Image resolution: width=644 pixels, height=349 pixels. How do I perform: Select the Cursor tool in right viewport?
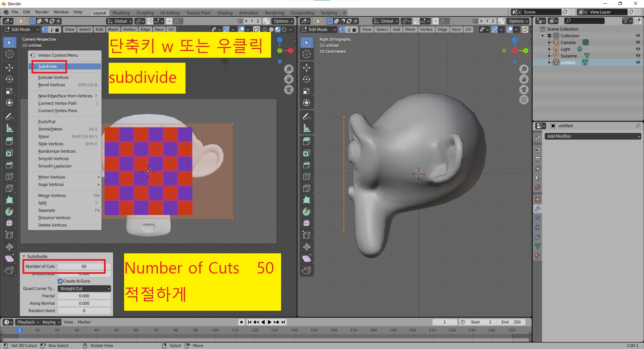pos(307,54)
